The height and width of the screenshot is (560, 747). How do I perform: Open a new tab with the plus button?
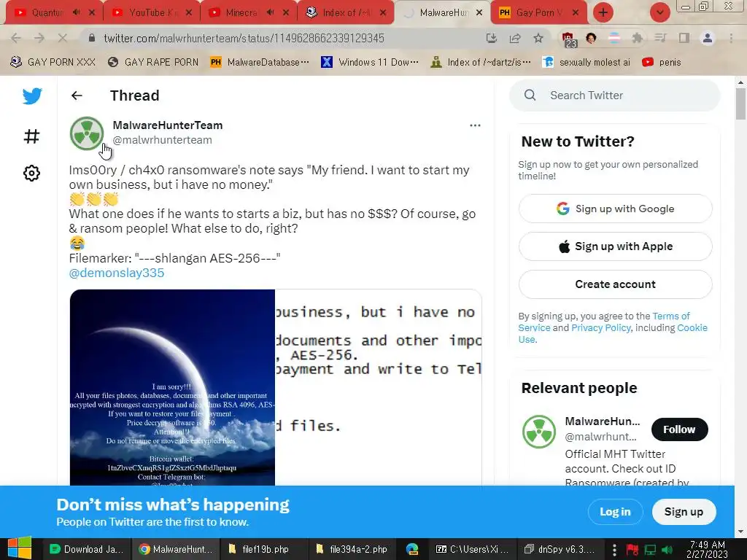tap(603, 12)
